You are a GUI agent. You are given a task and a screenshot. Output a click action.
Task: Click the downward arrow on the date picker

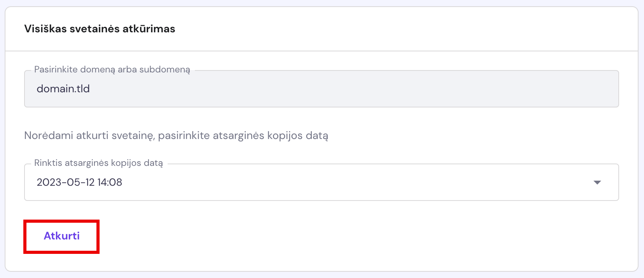598,182
